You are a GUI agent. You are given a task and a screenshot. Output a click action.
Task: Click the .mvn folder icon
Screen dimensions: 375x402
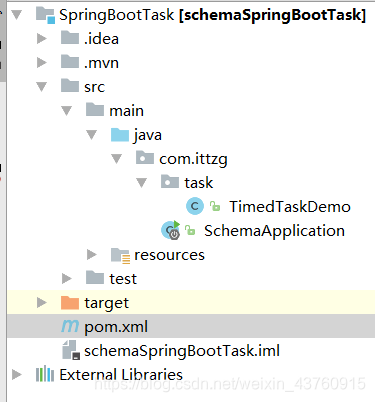[70, 62]
